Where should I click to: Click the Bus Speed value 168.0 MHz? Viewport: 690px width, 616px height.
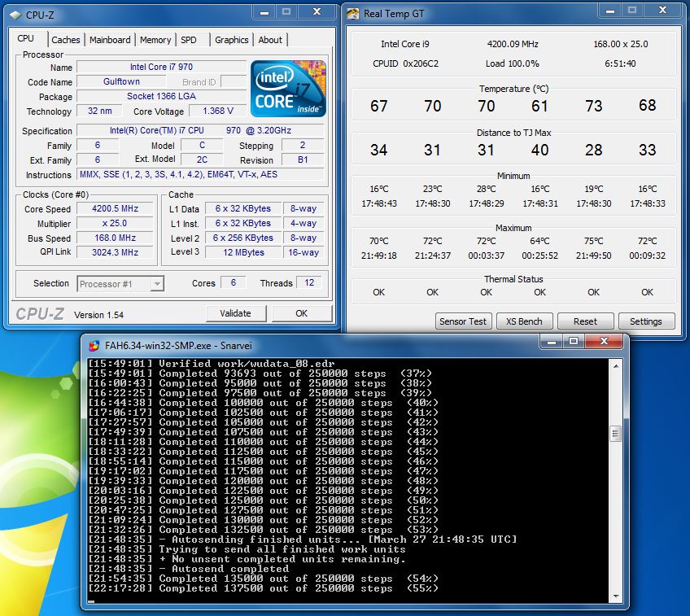(x=115, y=238)
